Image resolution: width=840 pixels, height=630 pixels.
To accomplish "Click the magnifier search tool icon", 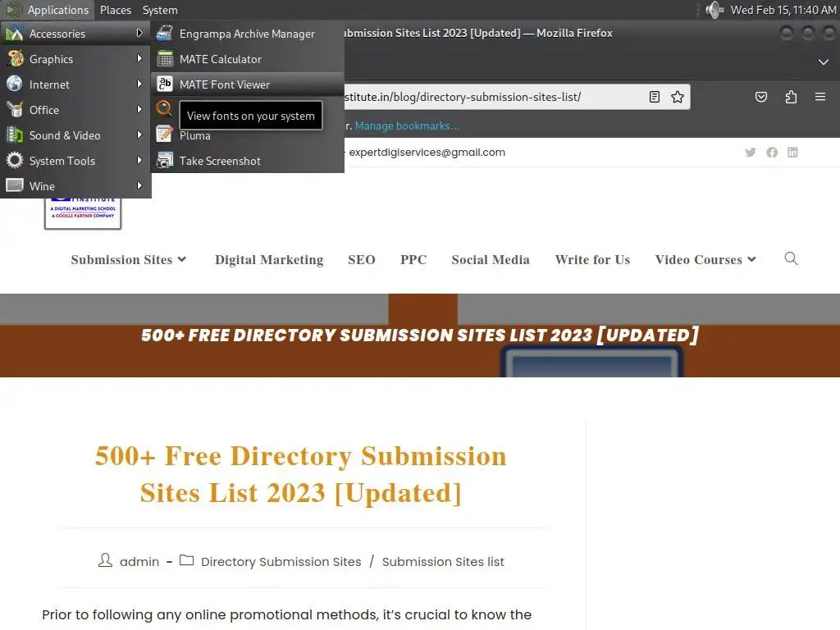I will coord(164,109).
